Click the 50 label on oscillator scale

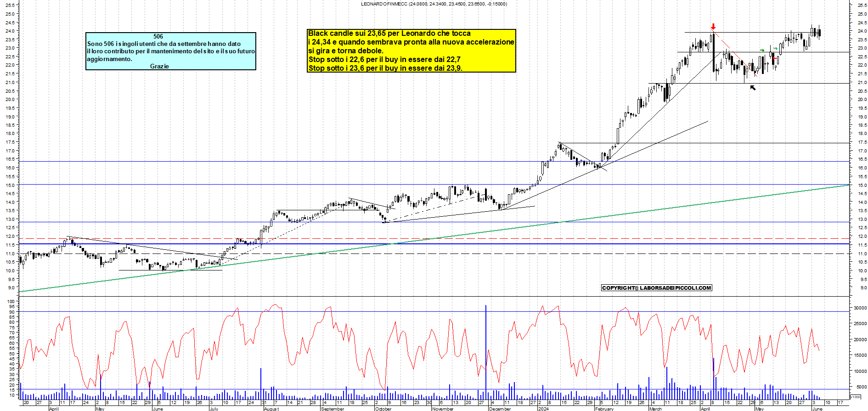pos(12,354)
